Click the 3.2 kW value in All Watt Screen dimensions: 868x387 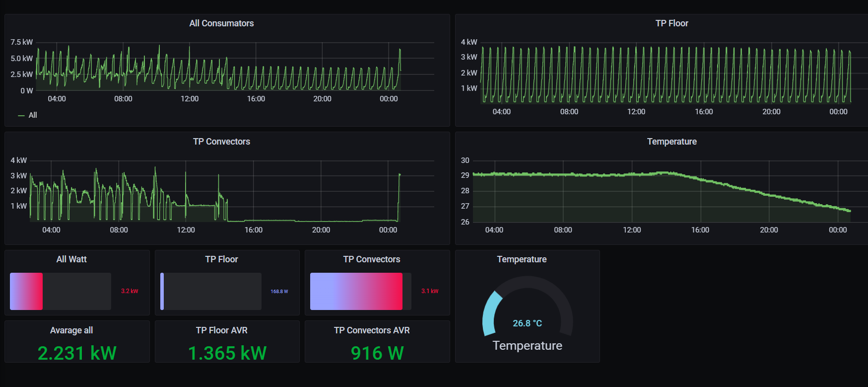(x=130, y=291)
